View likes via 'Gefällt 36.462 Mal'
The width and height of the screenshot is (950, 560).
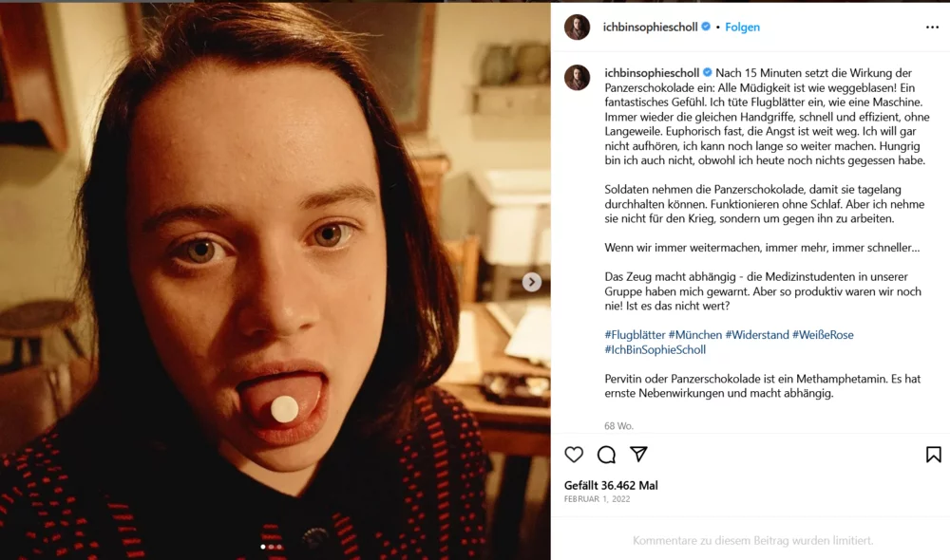tap(611, 485)
